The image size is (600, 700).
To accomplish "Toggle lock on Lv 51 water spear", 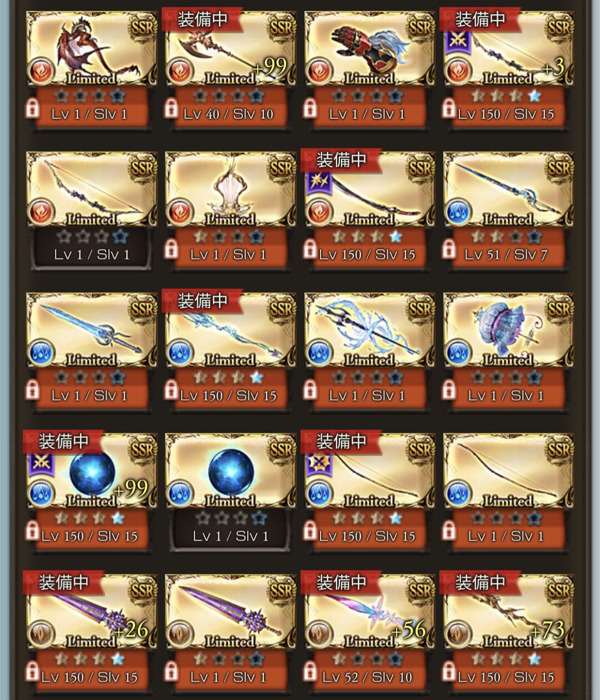I will pos(449,249).
